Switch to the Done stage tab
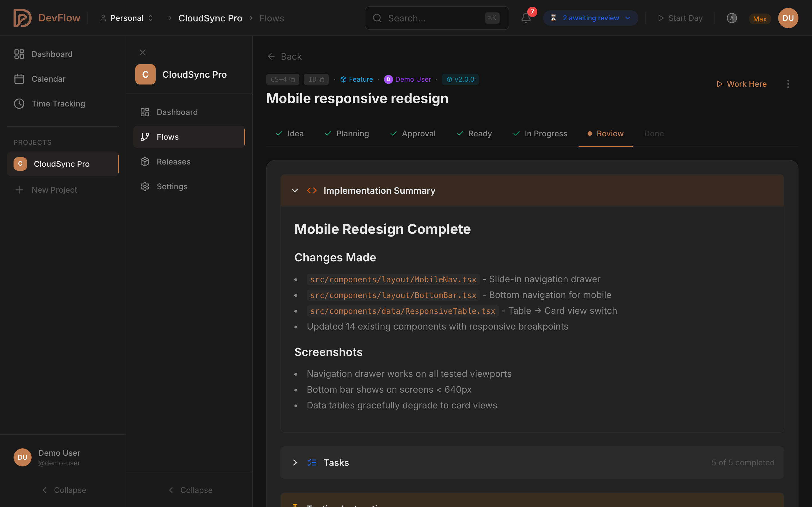The width and height of the screenshot is (812, 507). click(654, 134)
